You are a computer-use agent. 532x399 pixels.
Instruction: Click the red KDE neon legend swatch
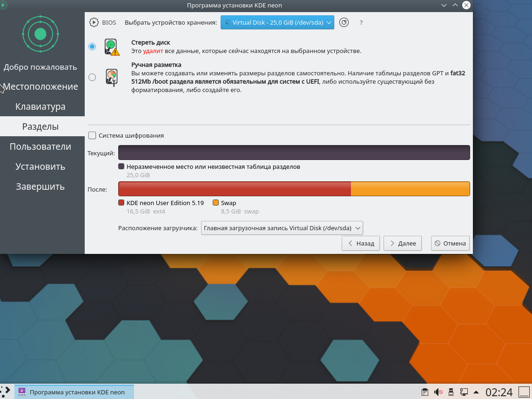tap(121, 203)
